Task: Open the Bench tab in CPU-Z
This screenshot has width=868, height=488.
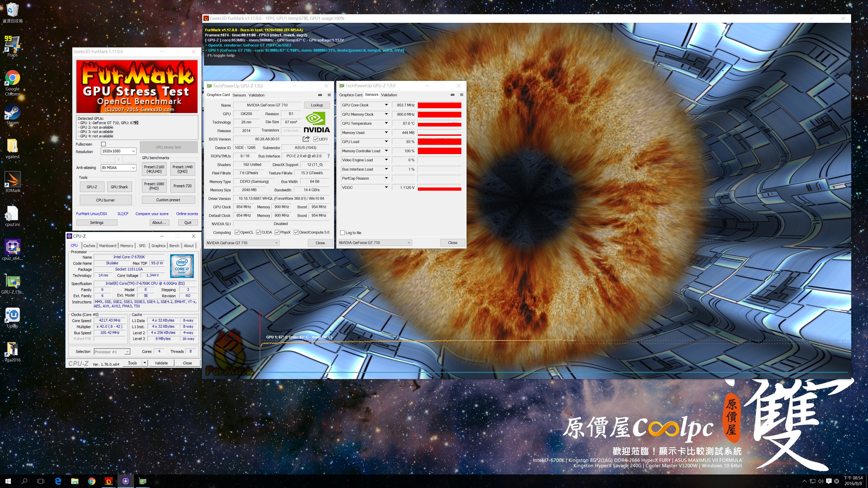Action: [x=174, y=246]
